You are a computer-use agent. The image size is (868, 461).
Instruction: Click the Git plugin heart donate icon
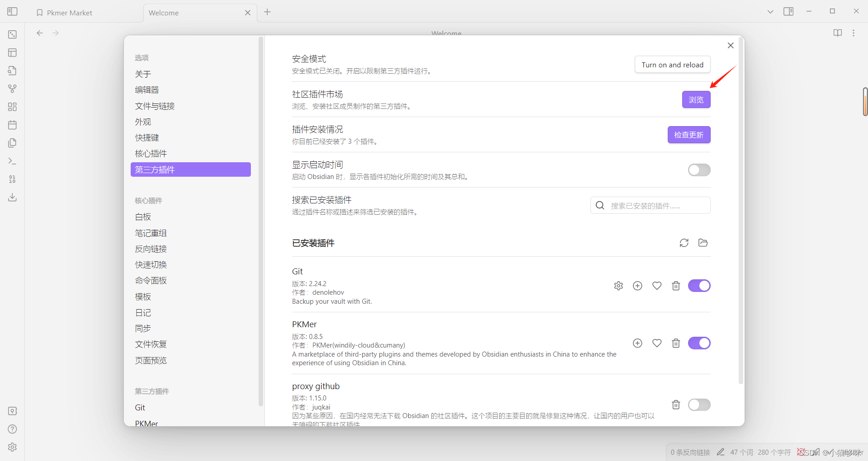pyautogui.click(x=657, y=286)
